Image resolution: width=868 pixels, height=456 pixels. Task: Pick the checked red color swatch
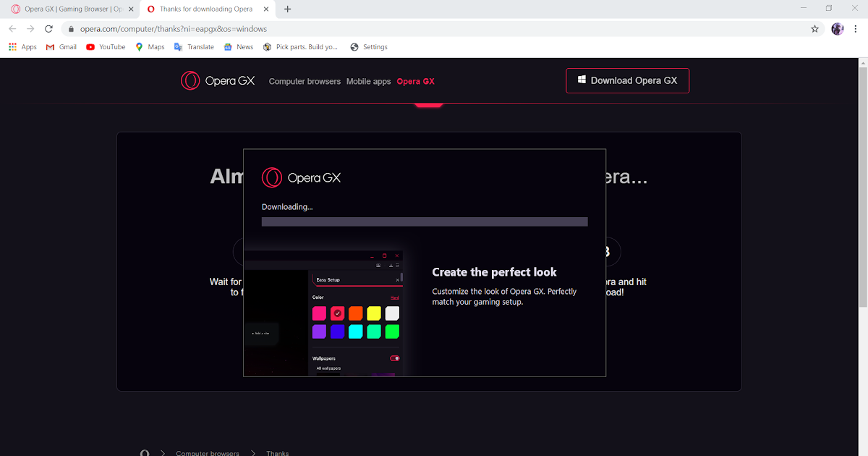tap(338, 313)
